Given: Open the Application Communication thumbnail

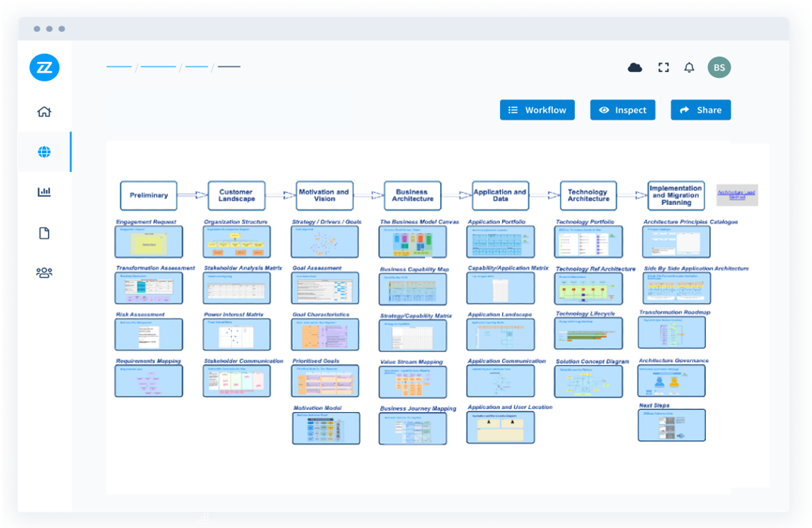Looking at the screenshot, I should tap(501, 381).
